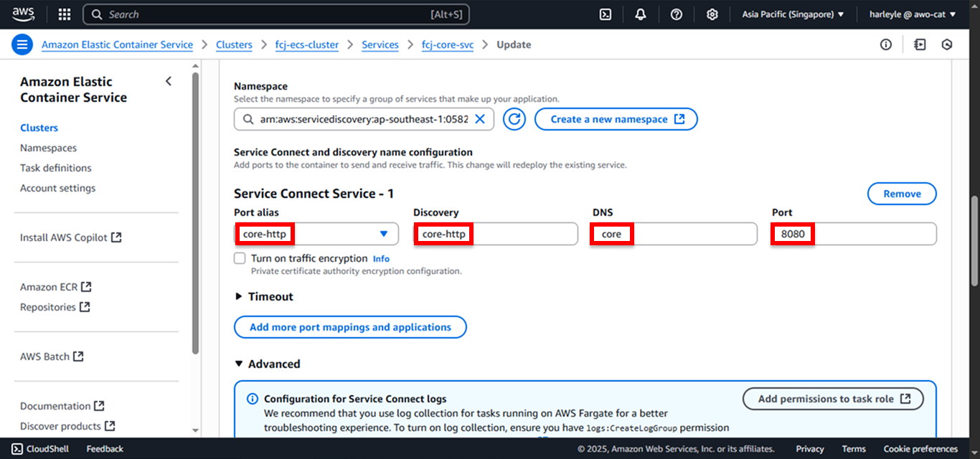Screen dimensions: 980x459
Task: Open the page info panel icon
Action: coord(886,44)
